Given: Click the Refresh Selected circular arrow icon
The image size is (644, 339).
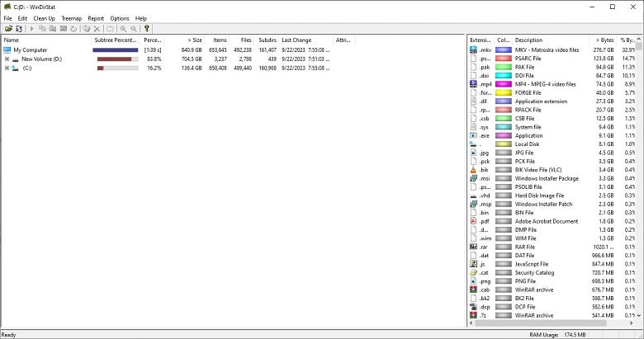Looking at the screenshot, I should pyautogui.click(x=73, y=28).
